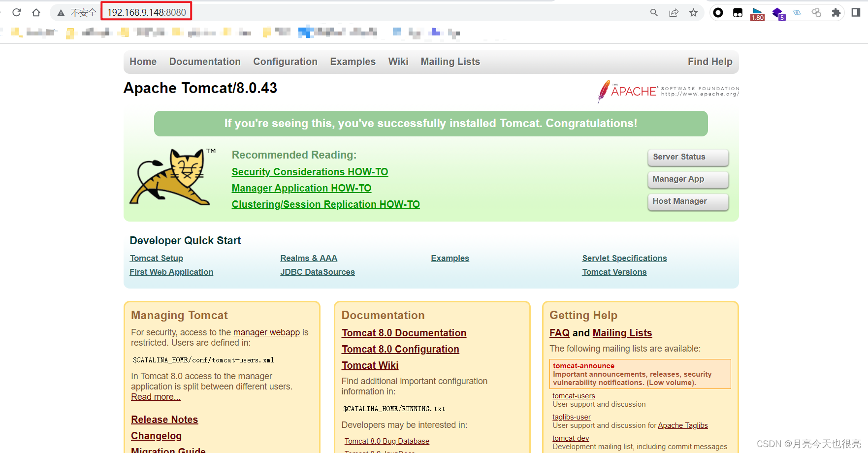
Task: Click the $CATALINA_HOME/RUNNING.txt path text
Action: pyautogui.click(x=394, y=409)
